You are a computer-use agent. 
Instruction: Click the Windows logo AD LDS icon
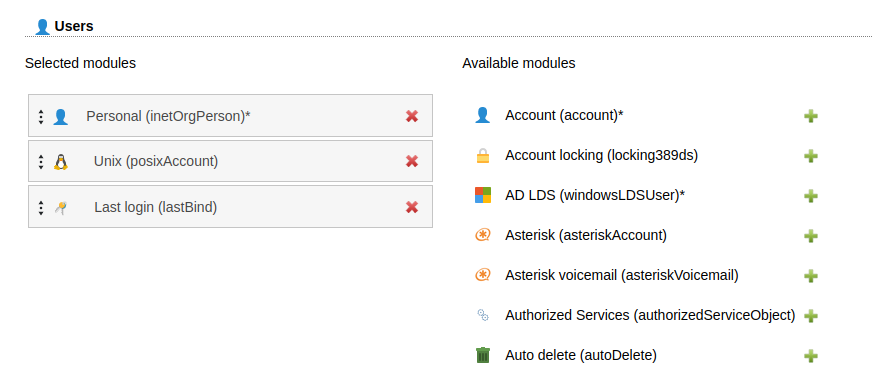tap(482, 195)
